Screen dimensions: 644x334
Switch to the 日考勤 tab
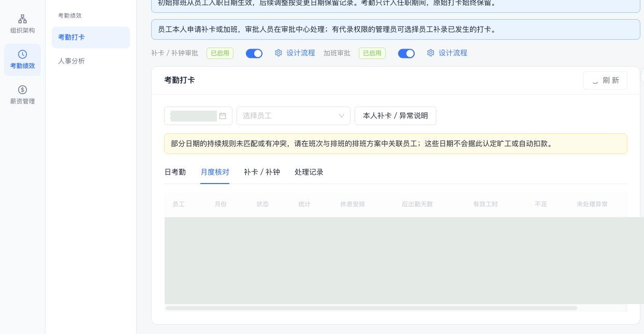175,172
